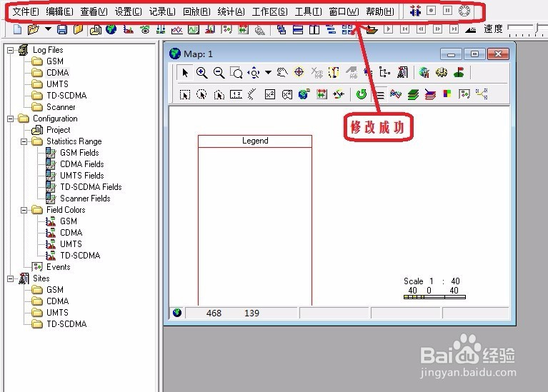Viewport: 548px width, 392px height.
Task: Click the save floppy disk icon
Action: pos(62,29)
